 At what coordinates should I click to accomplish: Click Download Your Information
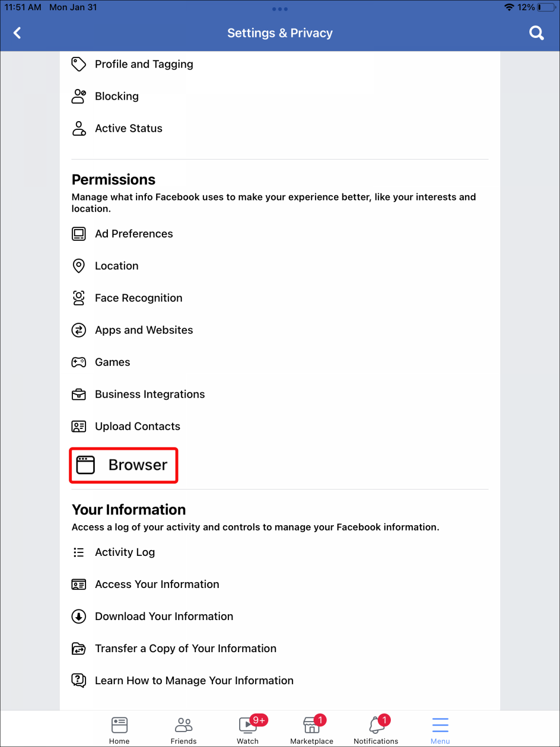[x=164, y=616]
